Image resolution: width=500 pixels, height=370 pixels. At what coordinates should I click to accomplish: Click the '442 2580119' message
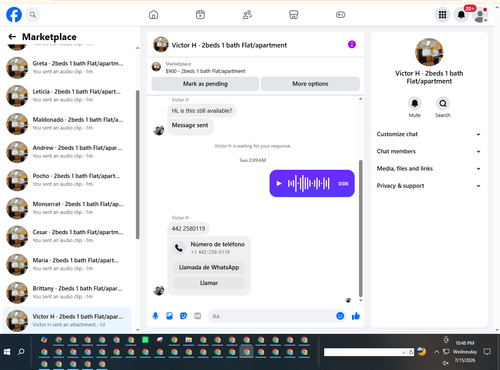(188, 229)
